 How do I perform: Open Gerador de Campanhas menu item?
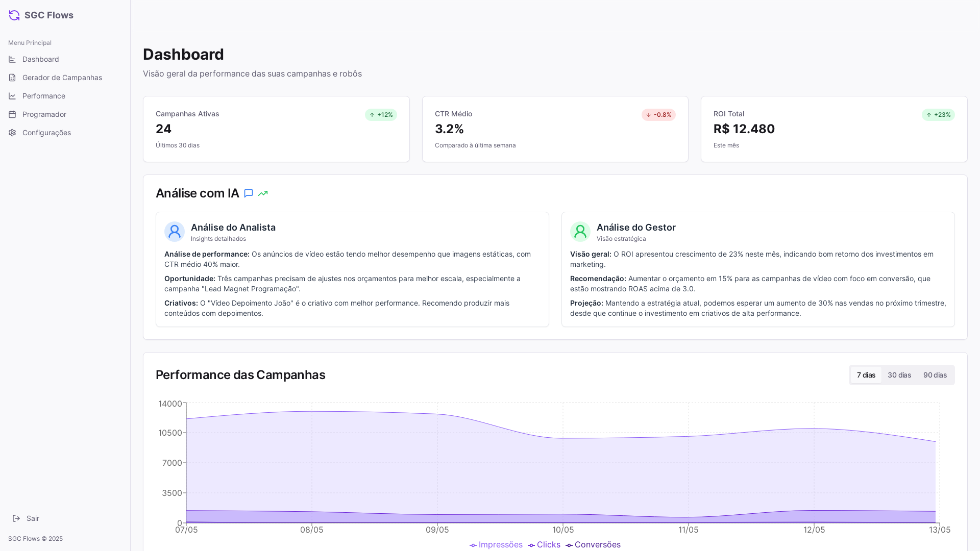62,78
